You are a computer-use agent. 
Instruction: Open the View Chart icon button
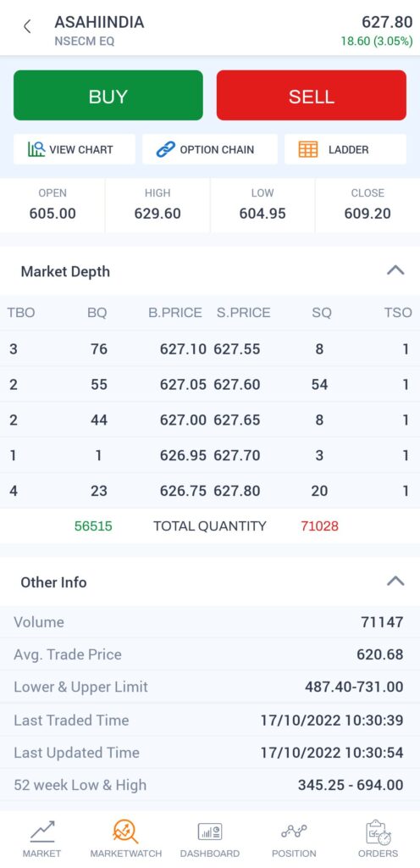[37, 149]
